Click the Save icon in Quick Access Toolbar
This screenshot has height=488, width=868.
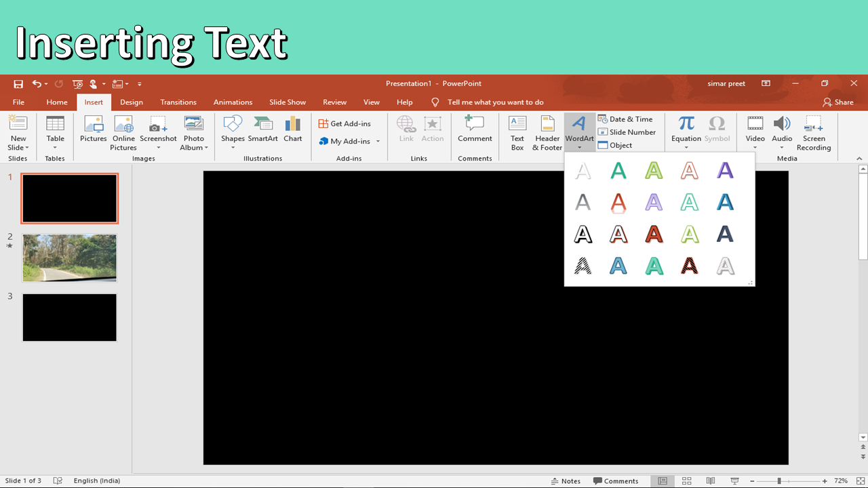click(18, 84)
